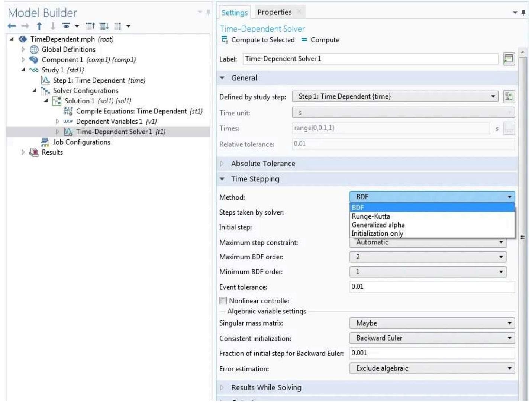Click the Event tolerance input field
The width and height of the screenshot is (532, 403).
(432, 287)
